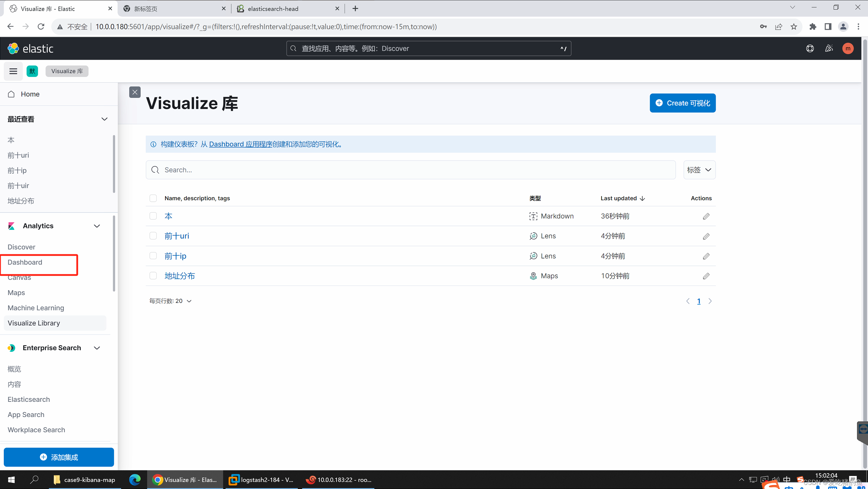Open Chrome three-dot menu
868x489 pixels.
858,27
